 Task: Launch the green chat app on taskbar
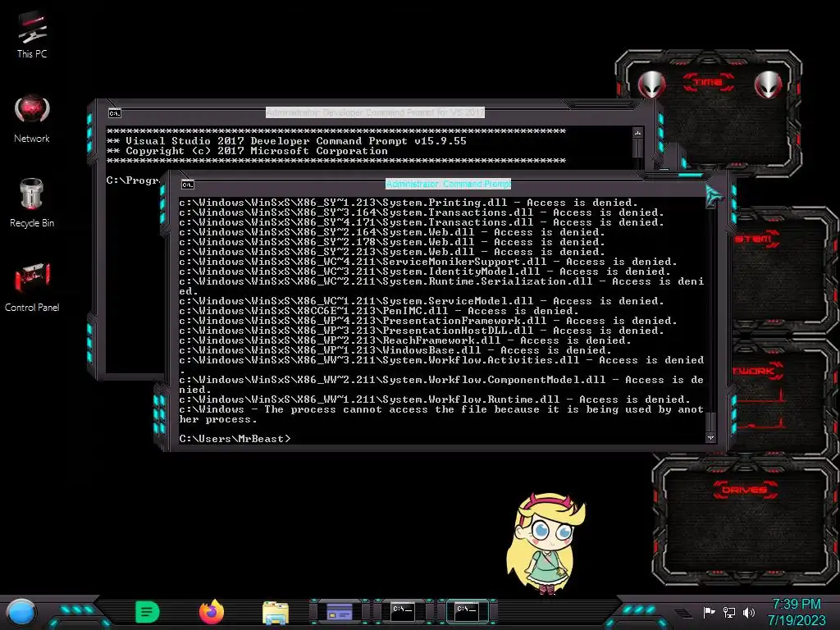click(148, 612)
